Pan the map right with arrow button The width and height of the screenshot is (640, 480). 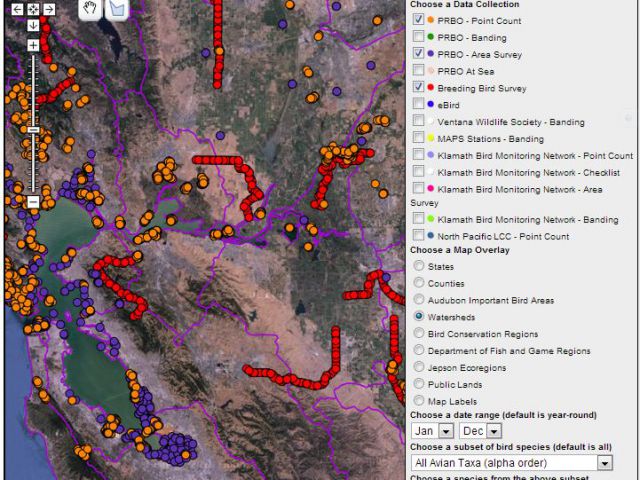(49, 9)
